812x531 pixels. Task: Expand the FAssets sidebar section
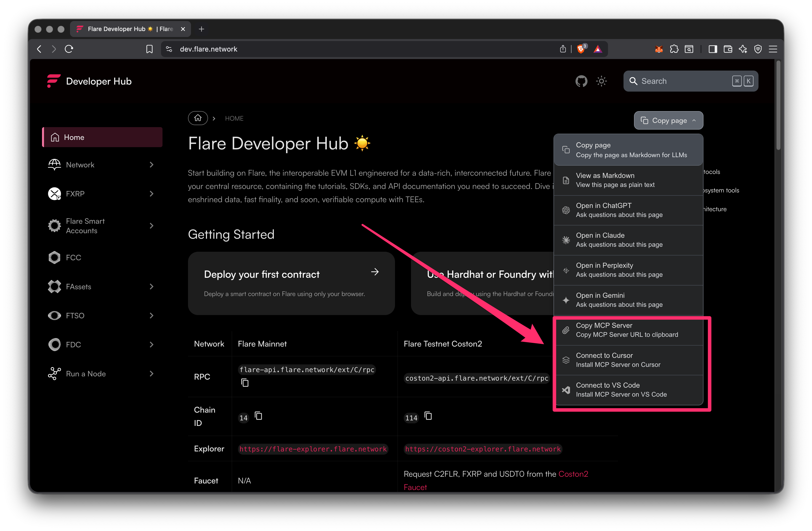coord(151,287)
